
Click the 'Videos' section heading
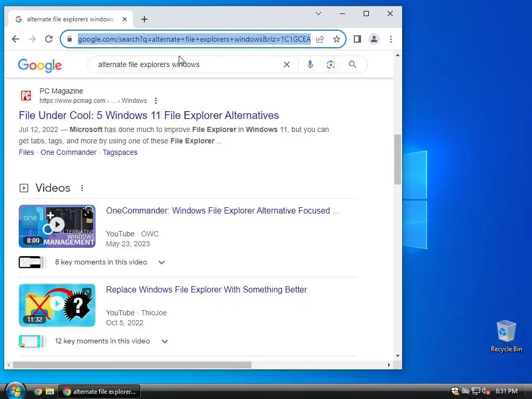pyautogui.click(x=52, y=188)
